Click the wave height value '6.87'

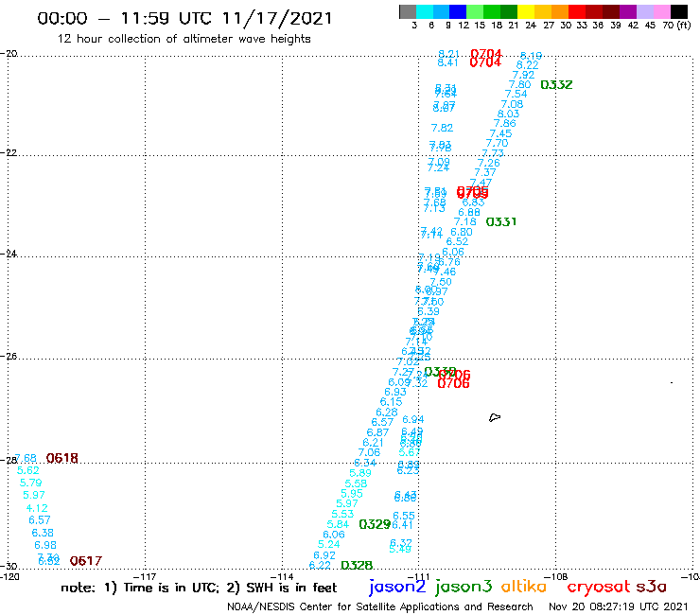coord(377,432)
